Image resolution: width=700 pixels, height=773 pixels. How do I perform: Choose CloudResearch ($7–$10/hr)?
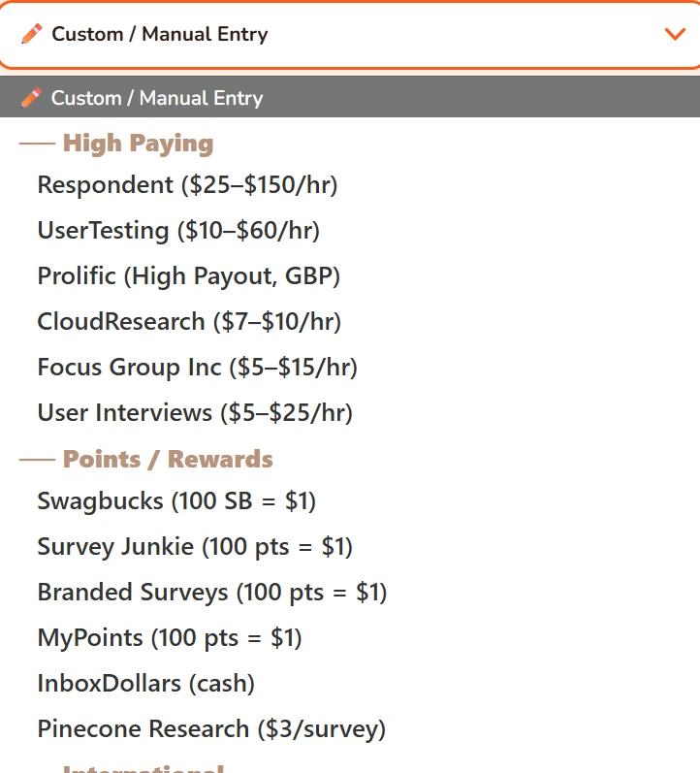click(189, 321)
